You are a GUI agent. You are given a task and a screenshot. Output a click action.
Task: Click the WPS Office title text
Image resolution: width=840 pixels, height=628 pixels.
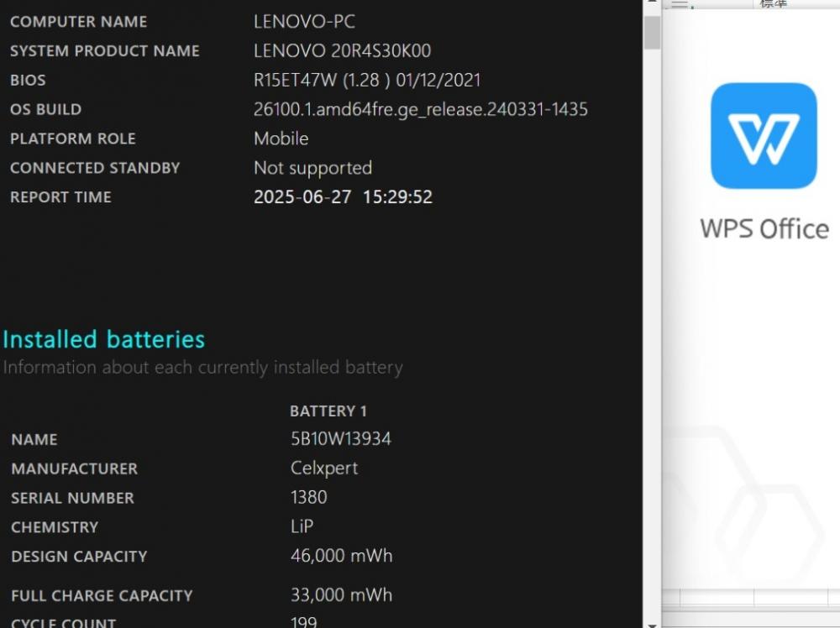point(764,229)
